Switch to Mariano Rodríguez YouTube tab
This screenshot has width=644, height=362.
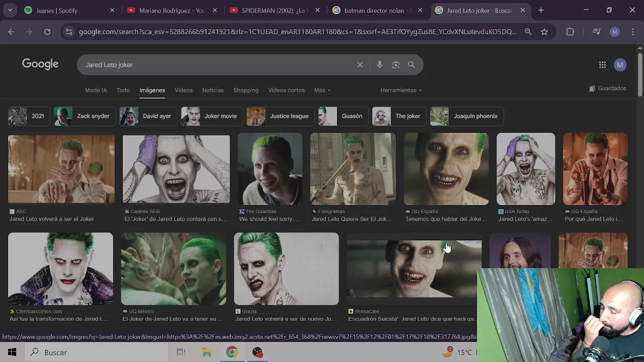point(172,10)
